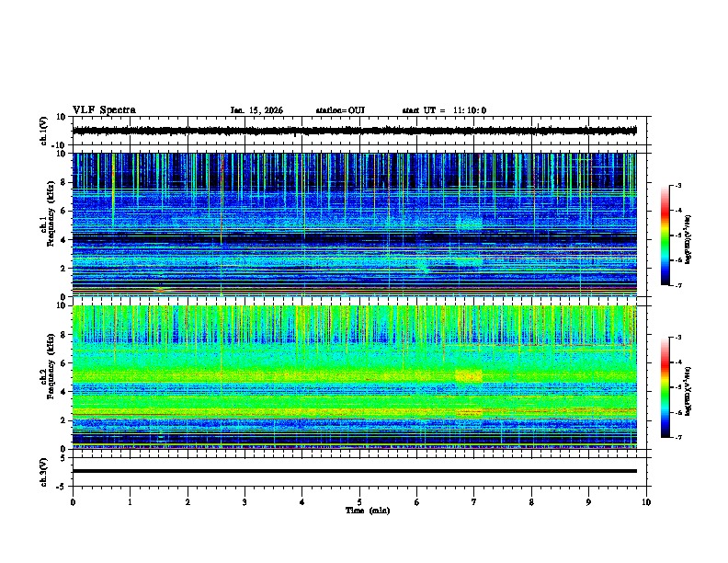
Task: Click the "ch.3(V)" axis label
Action: (x=43, y=472)
